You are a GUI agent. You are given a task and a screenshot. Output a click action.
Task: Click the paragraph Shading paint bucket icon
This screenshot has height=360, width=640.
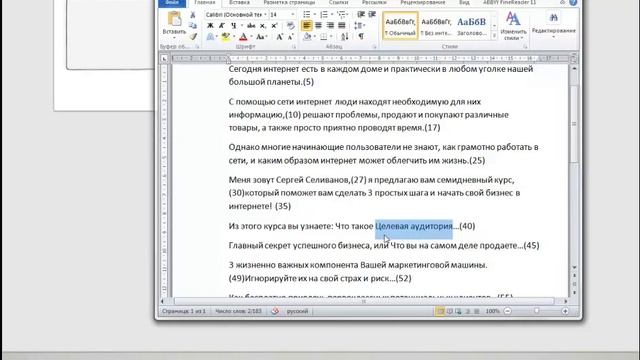coord(307,37)
